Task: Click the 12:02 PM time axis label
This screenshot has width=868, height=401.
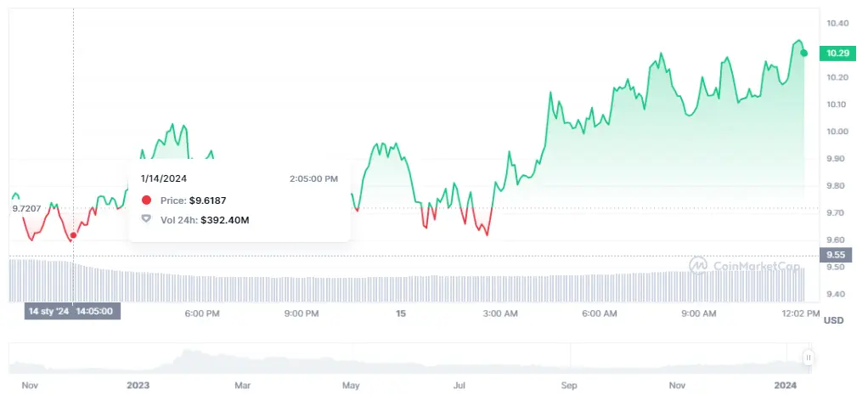Action: (798, 313)
